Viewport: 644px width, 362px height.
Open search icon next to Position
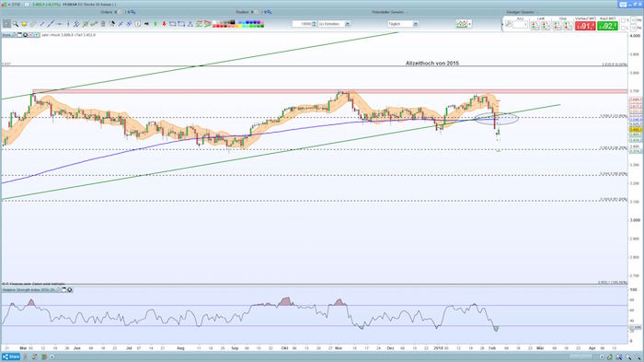click(269, 12)
